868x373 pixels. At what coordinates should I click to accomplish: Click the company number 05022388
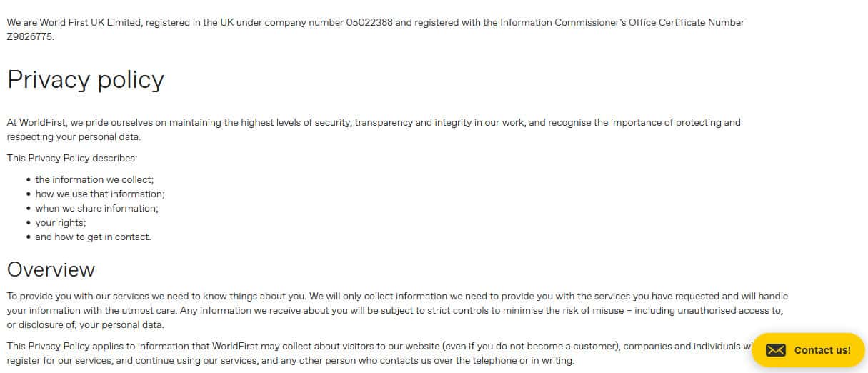click(x=369, y=23)
